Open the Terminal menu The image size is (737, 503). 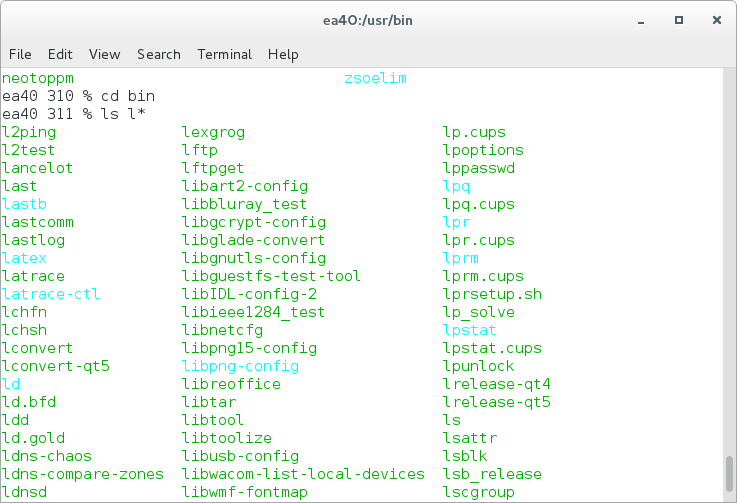click(x=225, y=55)
